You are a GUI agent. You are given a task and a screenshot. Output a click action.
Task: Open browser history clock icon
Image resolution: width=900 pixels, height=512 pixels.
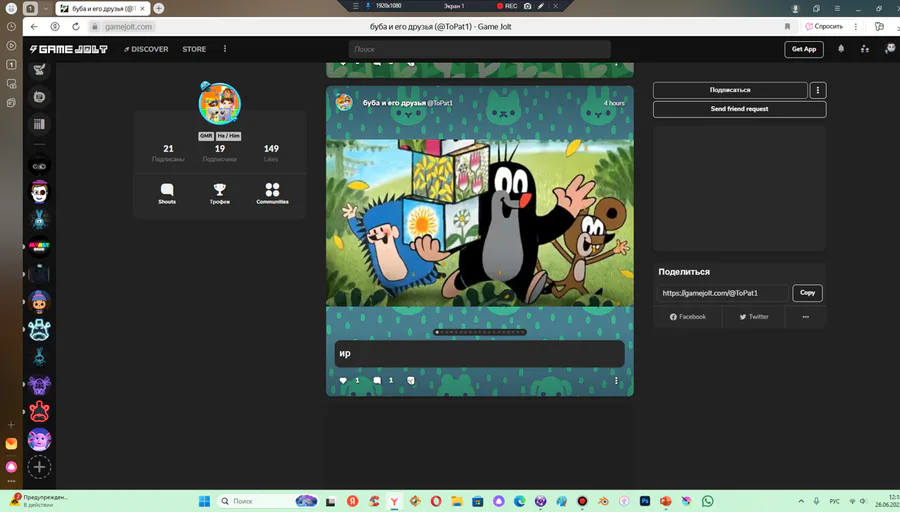[11, 26]
